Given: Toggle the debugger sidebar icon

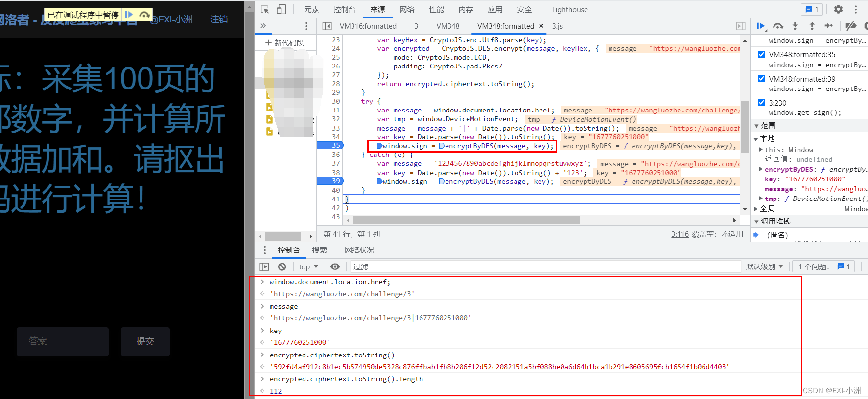Looking at the screenshot, I should click(741, 26).
